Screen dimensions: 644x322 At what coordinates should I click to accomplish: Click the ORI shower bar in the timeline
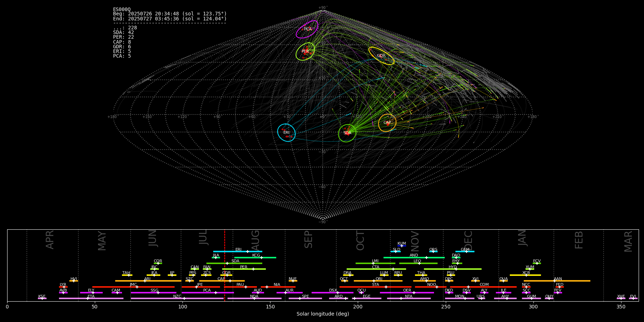pyautogui.click(x=378, y=281)
